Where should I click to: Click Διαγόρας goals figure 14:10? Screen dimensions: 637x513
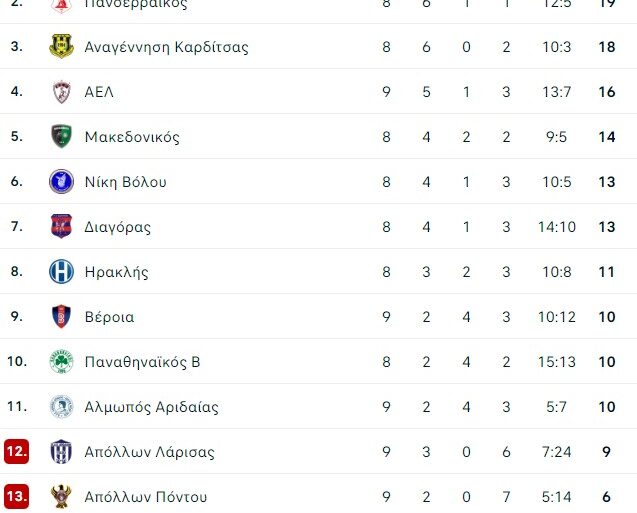pyautogui.click(x=556, y=227)
